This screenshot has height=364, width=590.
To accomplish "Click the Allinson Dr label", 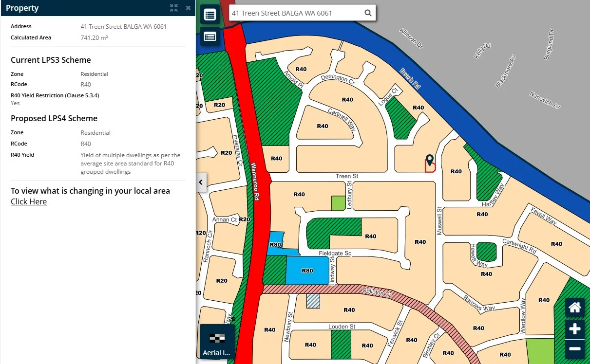I will tap(411, 38).
